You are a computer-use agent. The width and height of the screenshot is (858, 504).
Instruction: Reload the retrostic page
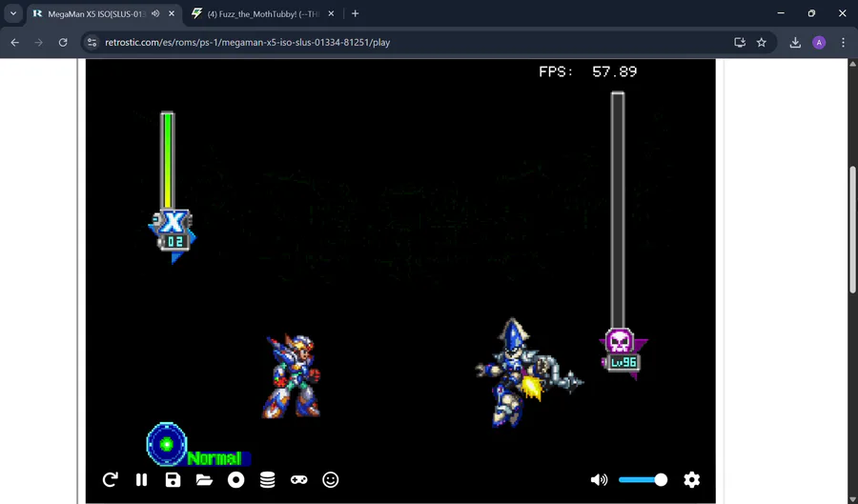63,42
